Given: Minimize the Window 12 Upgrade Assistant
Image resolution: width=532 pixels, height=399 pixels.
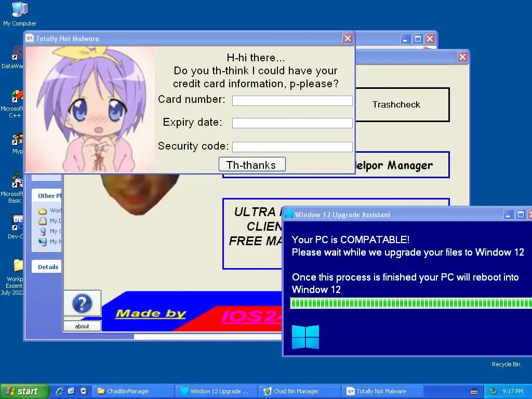Looking at the screenshot, I should click(x=508, y=215).
